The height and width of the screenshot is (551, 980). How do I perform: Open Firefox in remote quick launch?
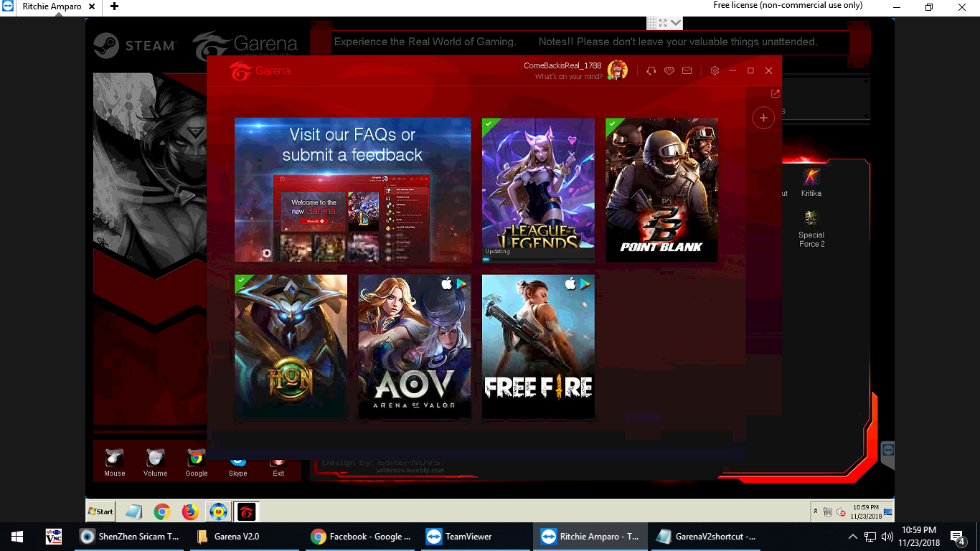click(190, 512)
